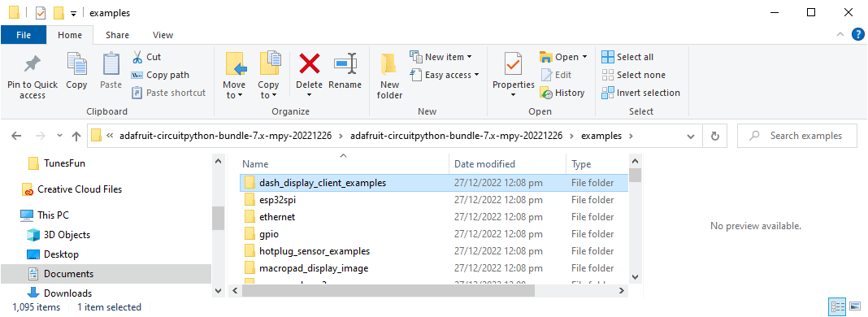This screenshot has height=317, width=868.
Task: Open the View ribbon tab
Action: point(163,35)
